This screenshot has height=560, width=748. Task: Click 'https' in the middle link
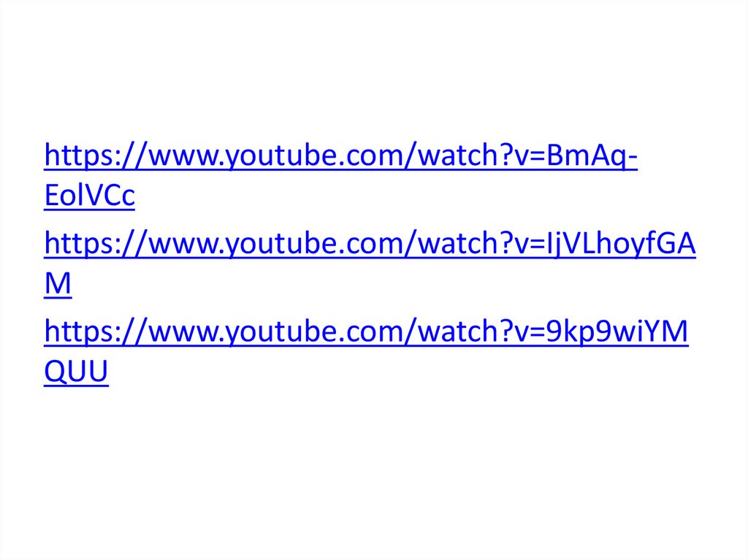point(78,245)
